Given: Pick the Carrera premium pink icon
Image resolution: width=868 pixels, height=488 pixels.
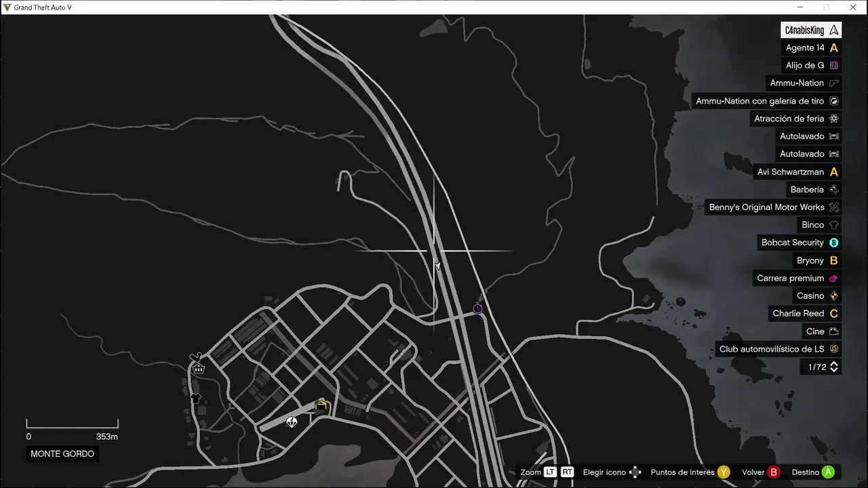Looking at the screenshot, I should pos(834,279).
